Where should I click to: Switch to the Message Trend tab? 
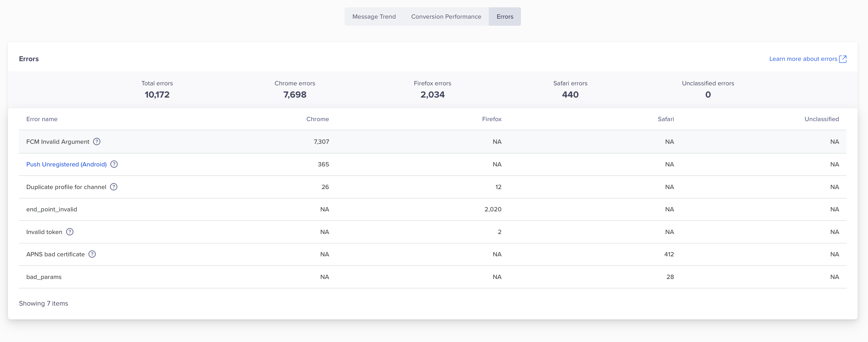point(374,17)
